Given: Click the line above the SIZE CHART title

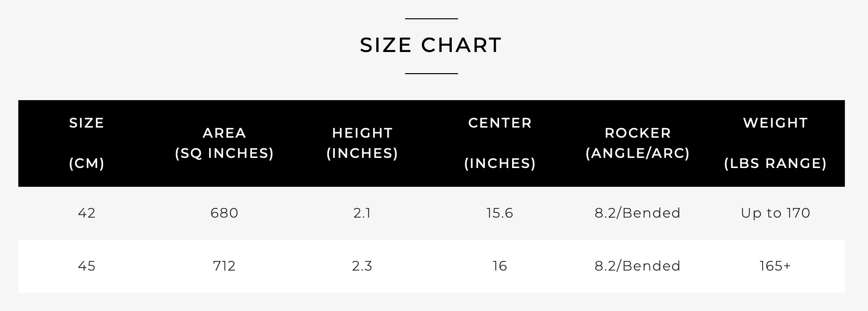Looking at the screenshot, I should 431,19.
